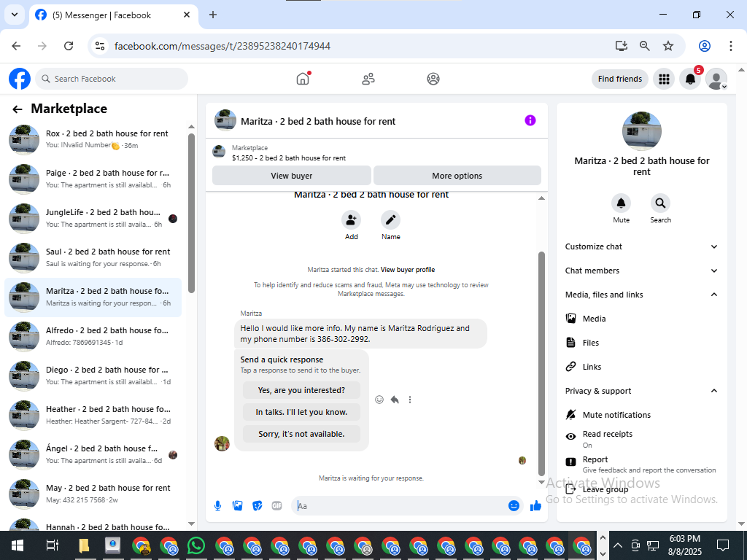Open Chrome three-dot menu

730,46
